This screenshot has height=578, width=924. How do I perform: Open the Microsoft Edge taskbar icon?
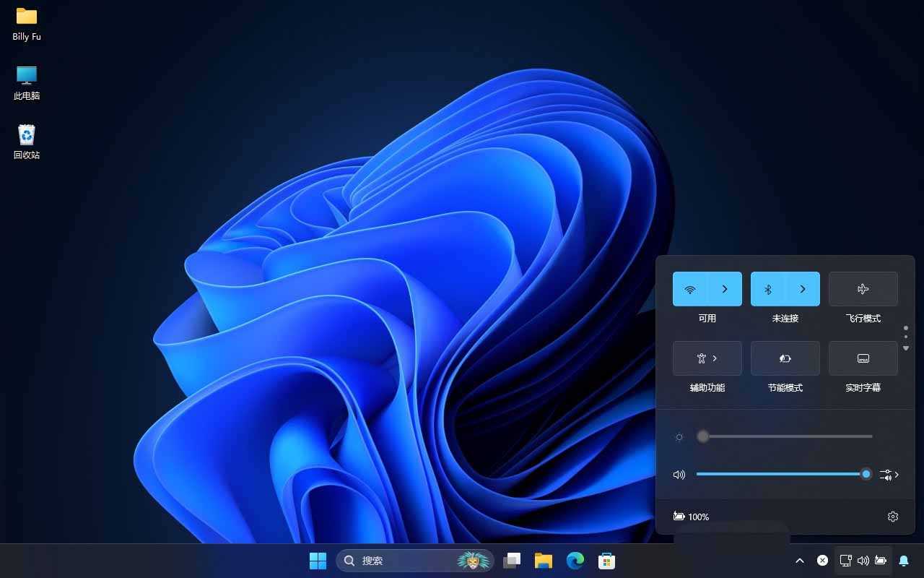click(575, 561)
